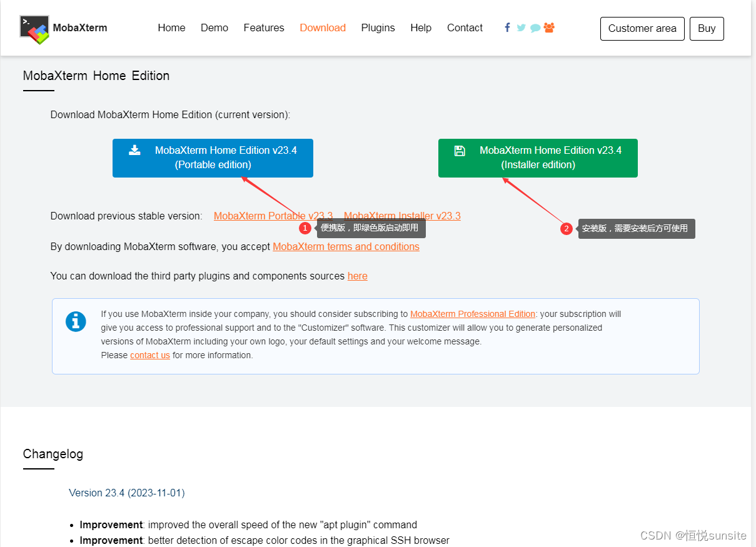The image size is (756, 547).
Task: Click 'Version 23.4 (2023-11-01)' text
Action: tap(127, 493)
